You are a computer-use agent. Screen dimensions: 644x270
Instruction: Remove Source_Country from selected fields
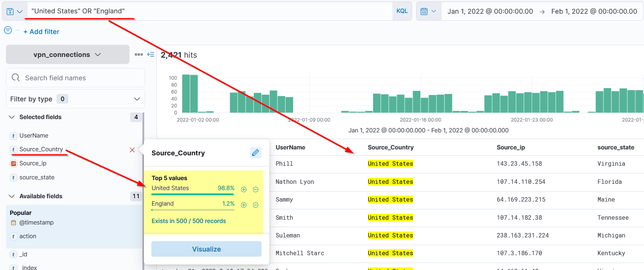pyautogui.click(x=132, y=150)
